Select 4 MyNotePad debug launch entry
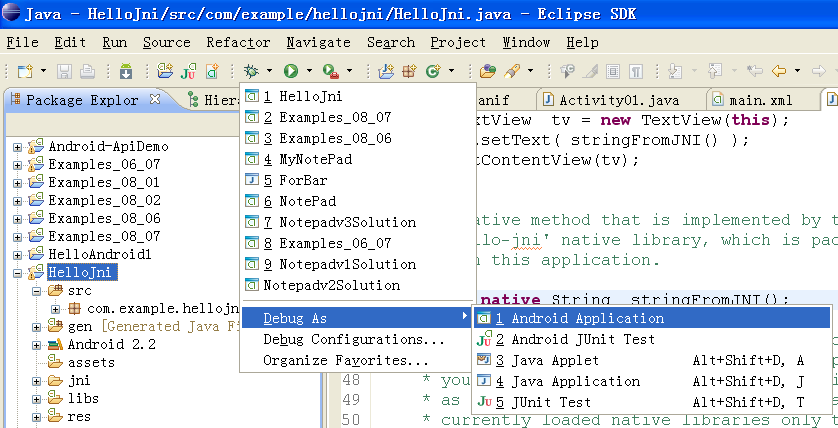 pos(358,159)
